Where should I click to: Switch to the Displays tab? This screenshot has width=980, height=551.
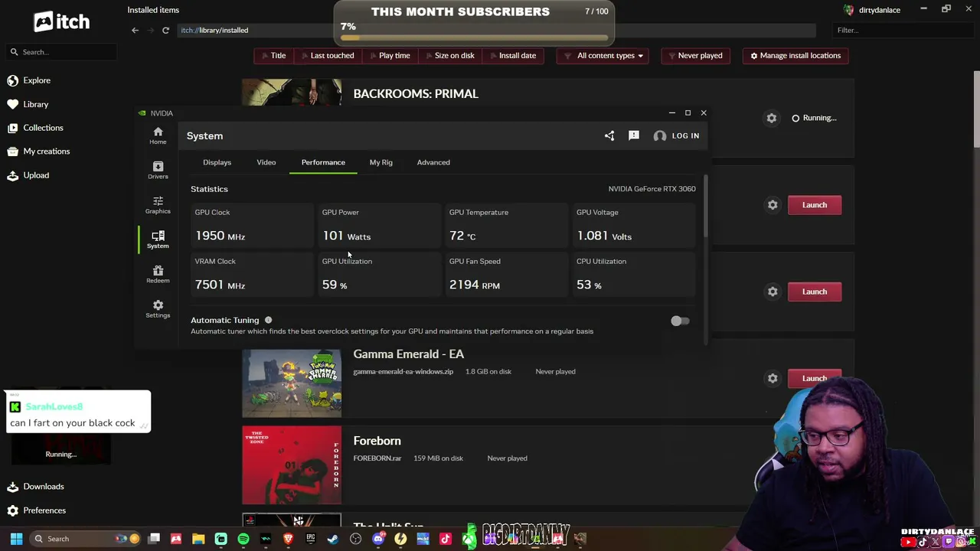tap(217, 162)
